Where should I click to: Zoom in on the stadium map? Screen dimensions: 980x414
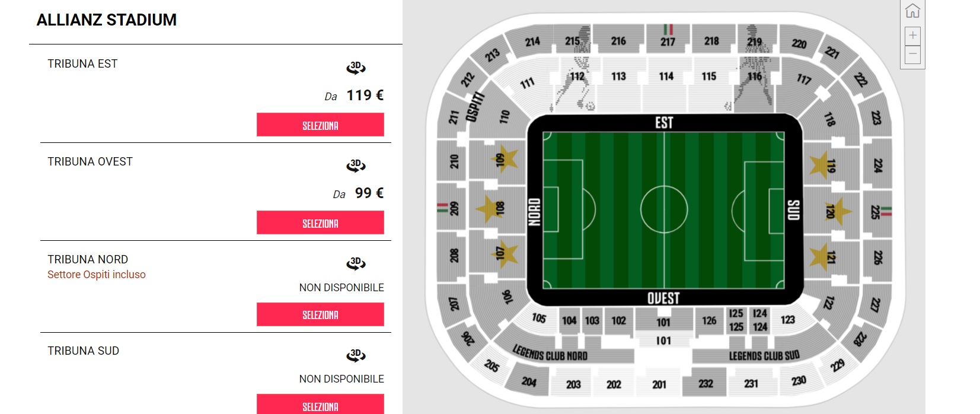[912, 36]
